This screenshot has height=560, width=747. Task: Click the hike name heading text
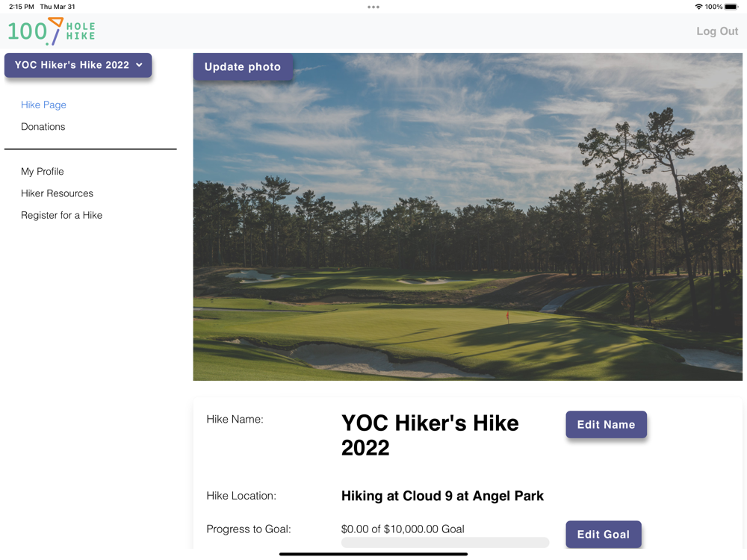click(x=430, y=435)
